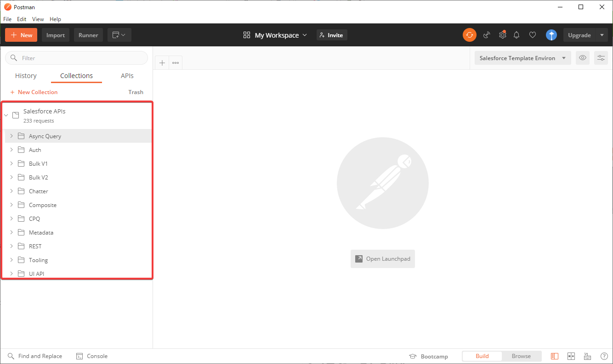This screenshot has height=364, width=613.
Task: Click Open Launchpad button
Action: (383, 259)
